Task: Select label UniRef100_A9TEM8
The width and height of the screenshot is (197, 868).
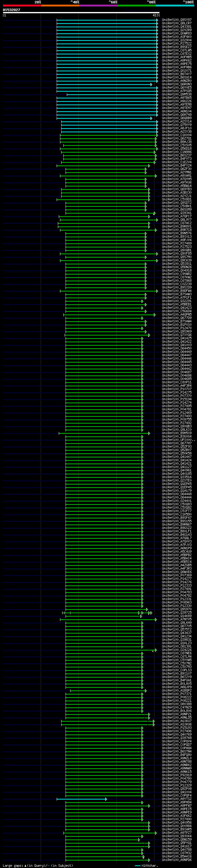Action: (x=177, y=104)
